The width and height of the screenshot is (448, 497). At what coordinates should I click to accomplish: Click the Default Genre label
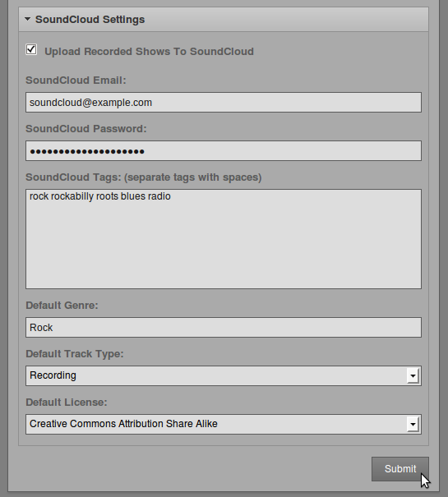(62, 306)
